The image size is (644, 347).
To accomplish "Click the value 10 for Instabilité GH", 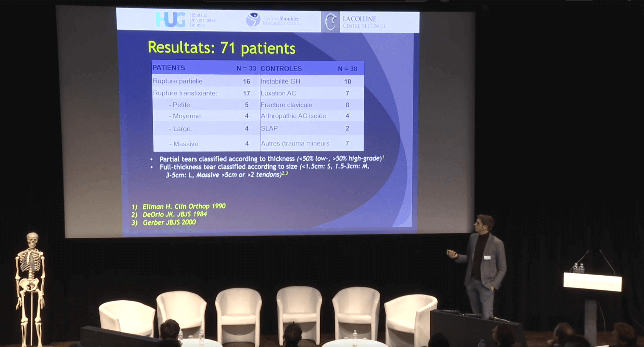I will (347, 82).
